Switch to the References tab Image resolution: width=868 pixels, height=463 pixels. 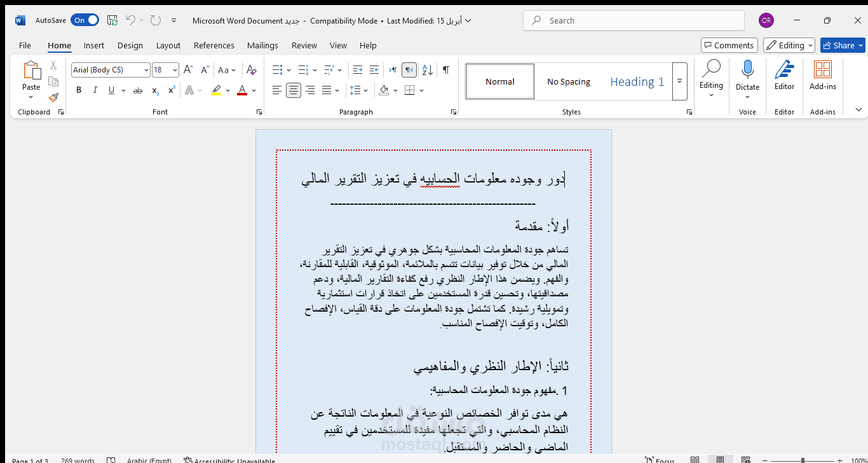214,45
